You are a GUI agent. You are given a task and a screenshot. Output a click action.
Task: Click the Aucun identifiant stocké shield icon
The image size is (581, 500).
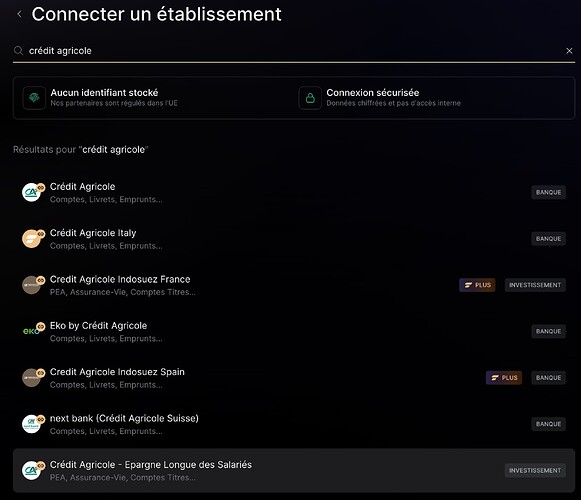[x=34, y=98]
